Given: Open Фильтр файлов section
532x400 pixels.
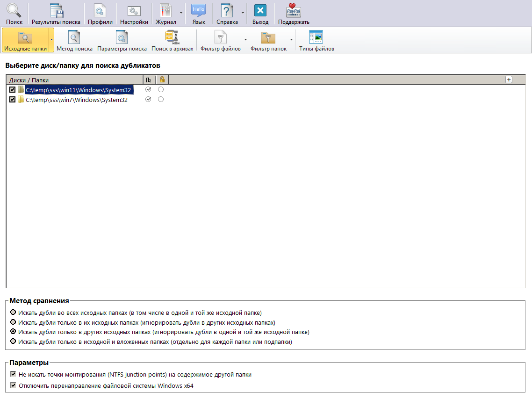Looking at the screenshot, I should 221,40.
